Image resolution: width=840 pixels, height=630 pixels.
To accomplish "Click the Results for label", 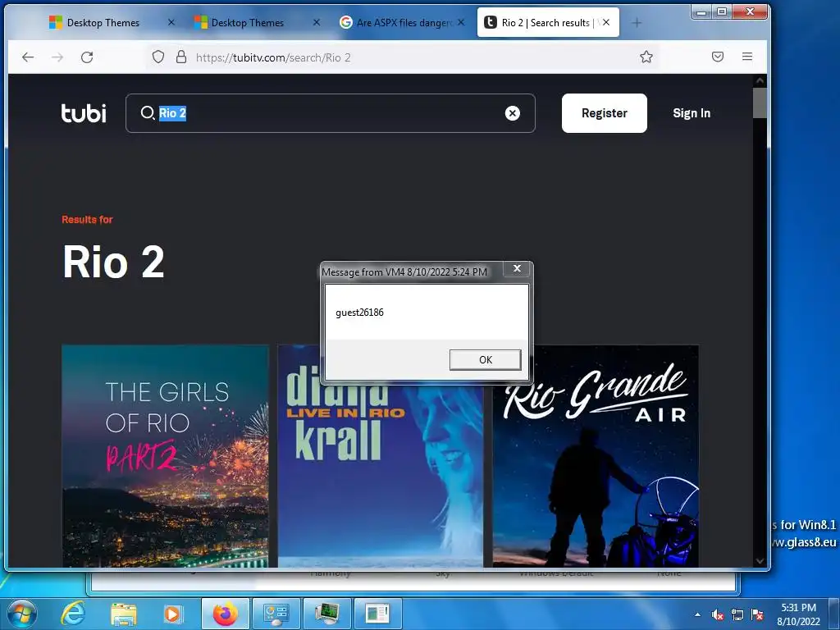I will [x=87, y=219].
